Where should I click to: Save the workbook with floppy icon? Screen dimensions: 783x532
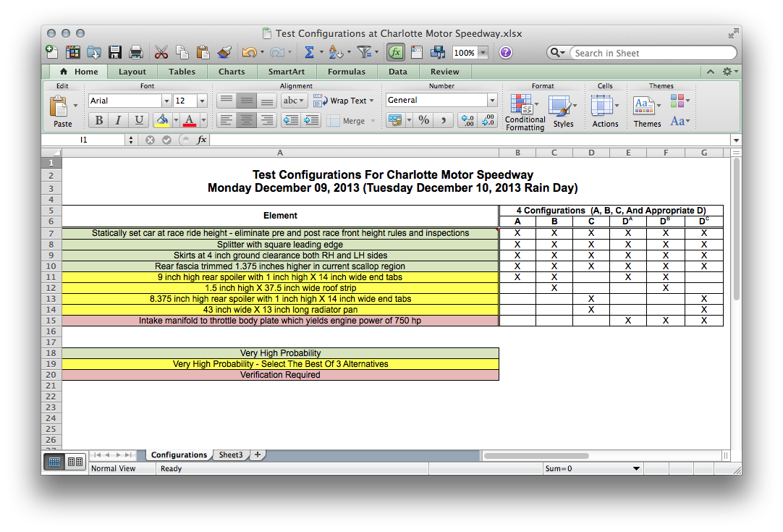pyautogui.click(x=115, y=52)
